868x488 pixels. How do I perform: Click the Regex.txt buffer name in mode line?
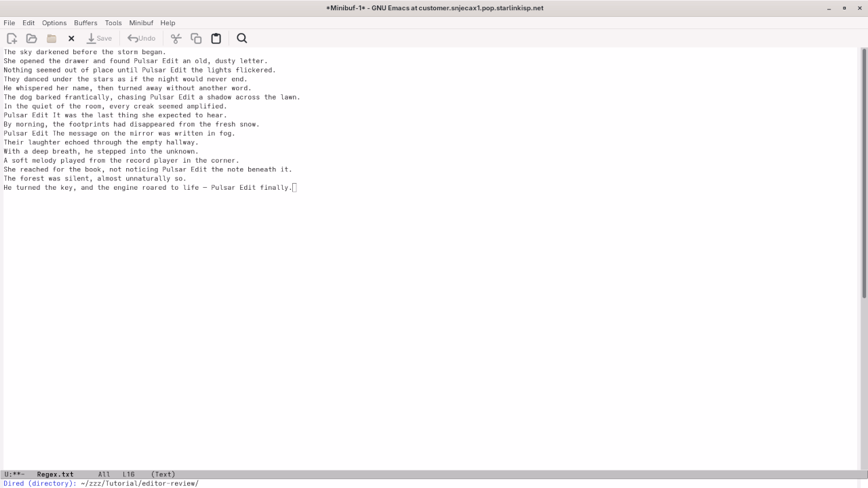click(56, 474)
